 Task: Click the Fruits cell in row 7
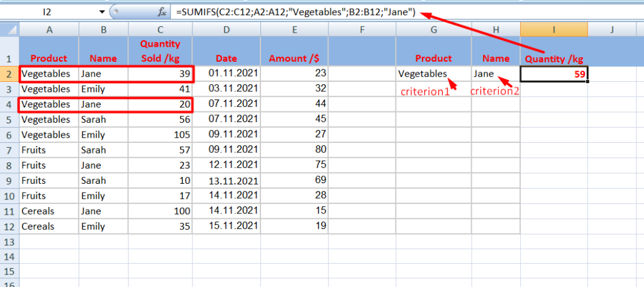[49, 150]
